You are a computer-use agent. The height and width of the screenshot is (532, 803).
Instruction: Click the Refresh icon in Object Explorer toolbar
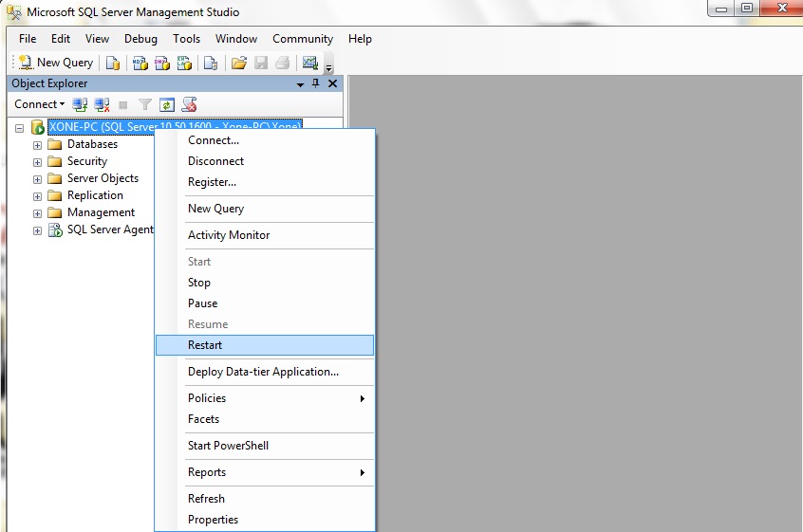[x=167, y=105]
